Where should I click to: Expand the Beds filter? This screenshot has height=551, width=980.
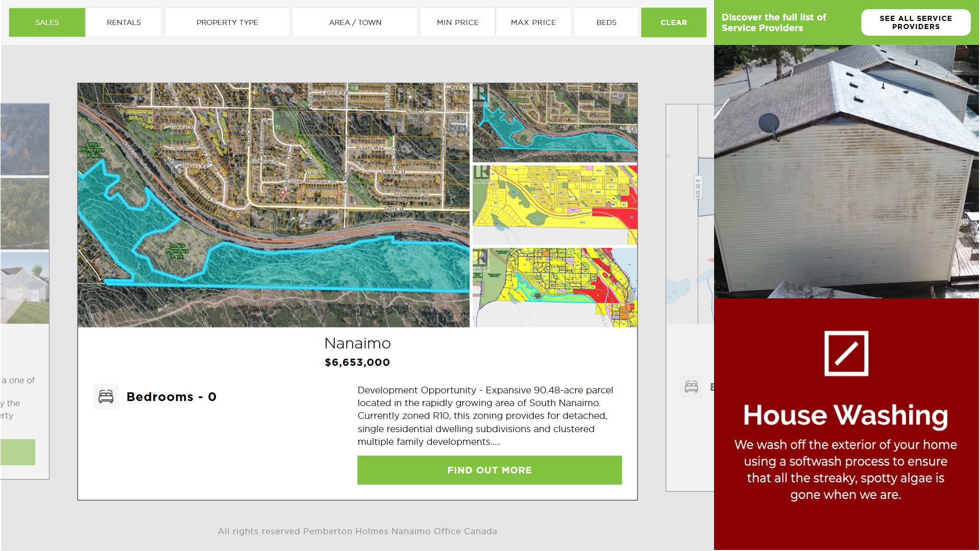606,22
